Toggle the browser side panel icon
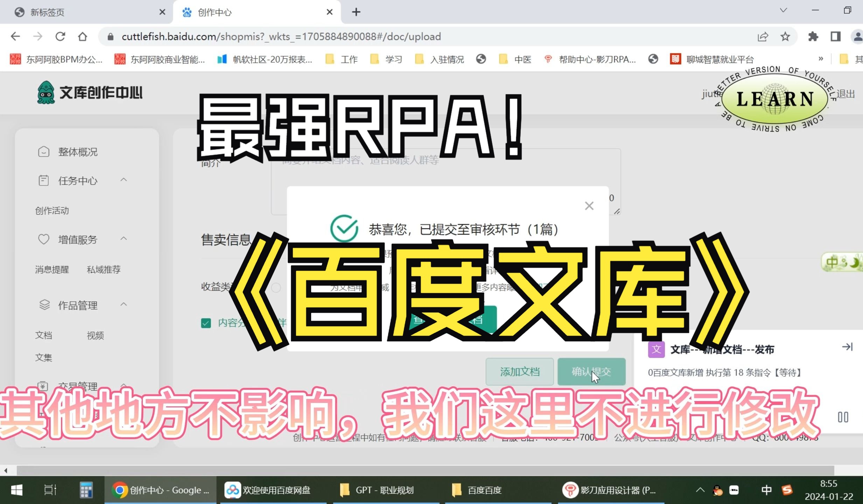 835,36
